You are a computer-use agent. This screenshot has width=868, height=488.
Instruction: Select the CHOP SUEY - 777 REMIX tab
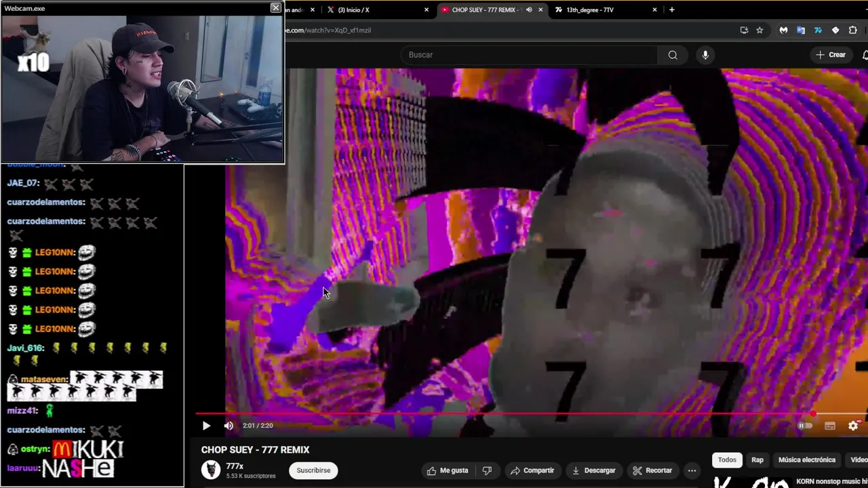pyautogui.click(x=485, y=9)
